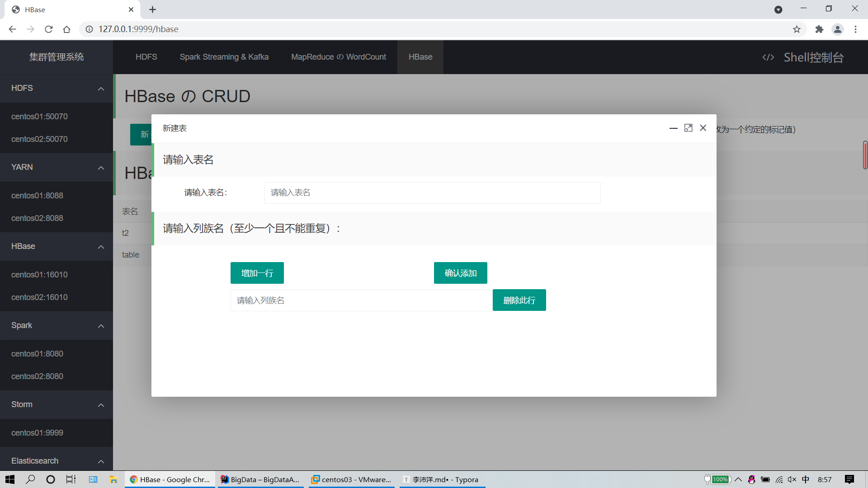
Task: Open the Chrome profile avatar
Action: (x=837, y=29)
